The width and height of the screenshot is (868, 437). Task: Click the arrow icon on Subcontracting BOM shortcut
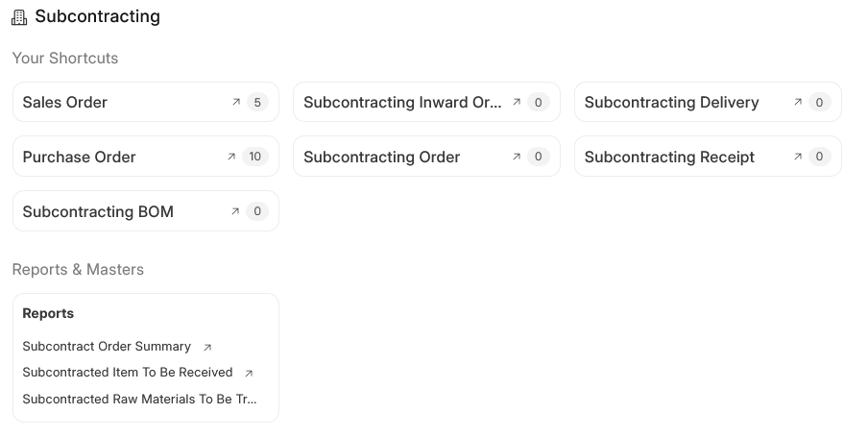(x=236, y=211)
